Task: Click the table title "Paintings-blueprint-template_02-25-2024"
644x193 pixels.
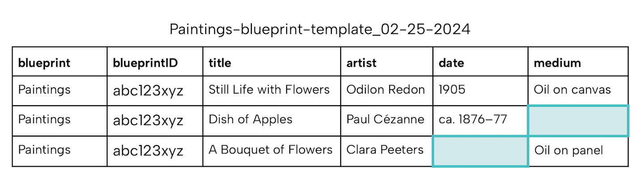Action: [320, 30]
